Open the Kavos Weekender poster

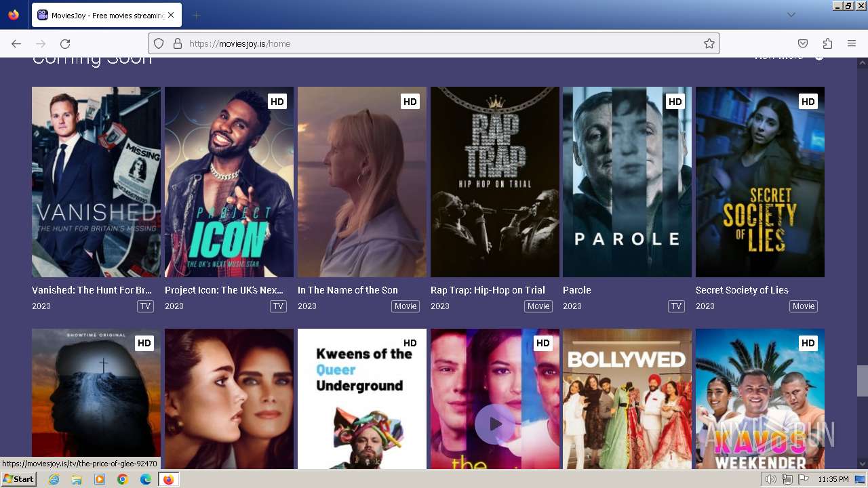(760, 399)
